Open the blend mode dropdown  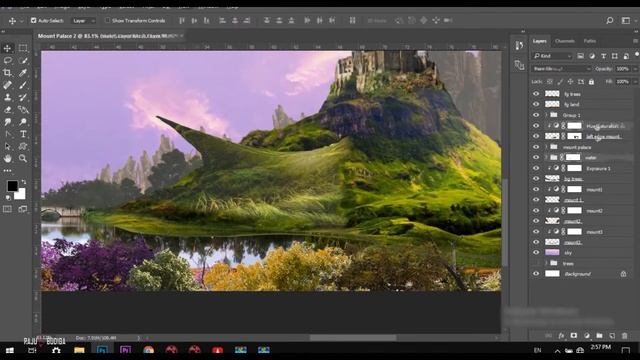pyautogui.click(x=561, y=69)
